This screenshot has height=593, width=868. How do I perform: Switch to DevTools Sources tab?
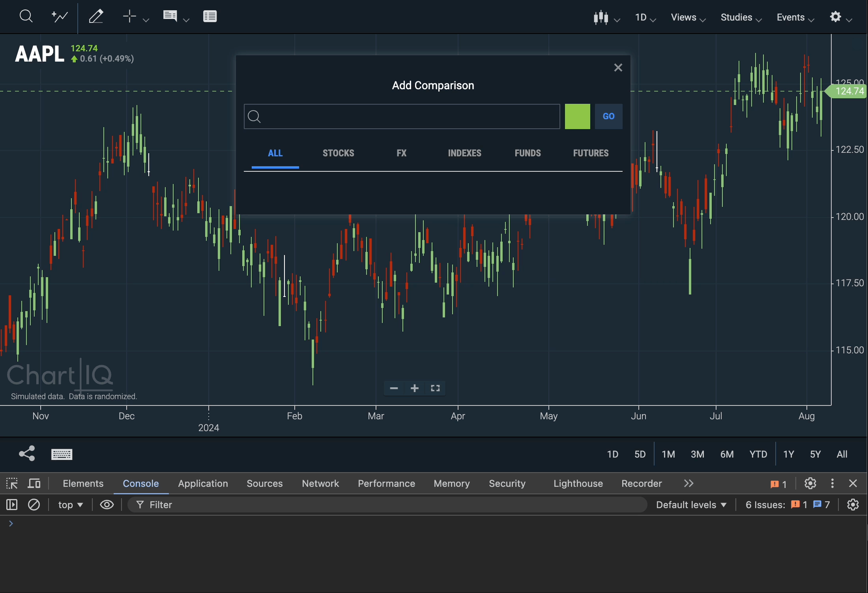265,484
